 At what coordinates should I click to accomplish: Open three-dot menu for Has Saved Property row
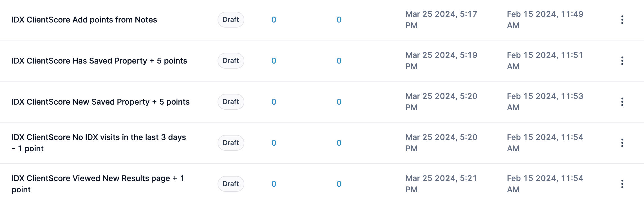tap(622, 61)
